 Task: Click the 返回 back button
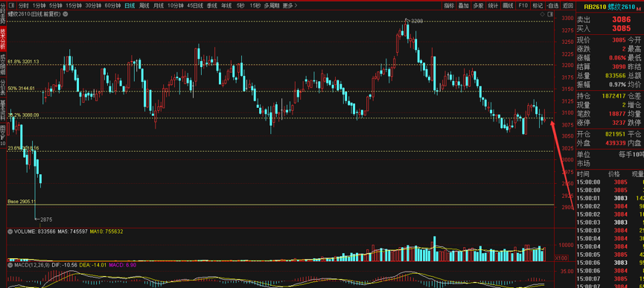pos(568,6)
